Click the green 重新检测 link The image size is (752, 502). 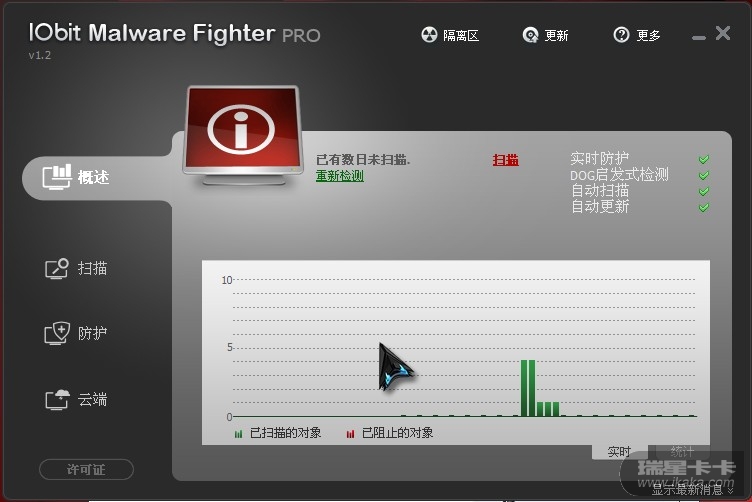[340, 175]
